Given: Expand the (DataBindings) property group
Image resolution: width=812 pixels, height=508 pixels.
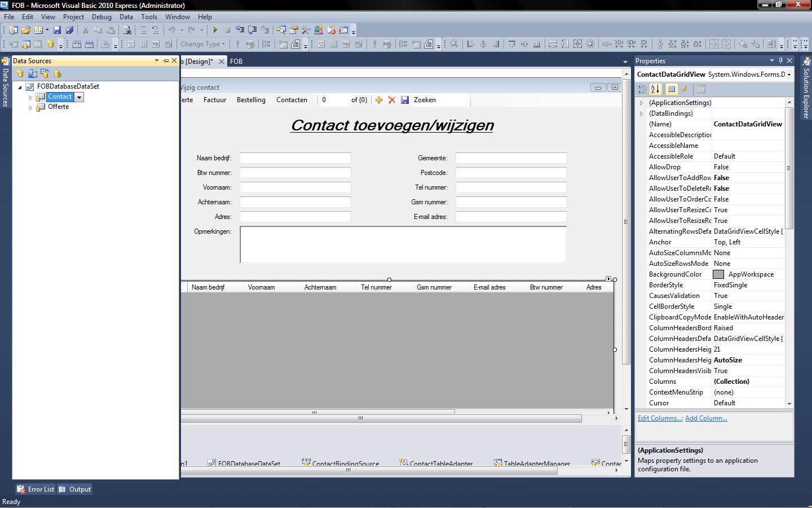Looking at the screenshot, I should [641, 113].
